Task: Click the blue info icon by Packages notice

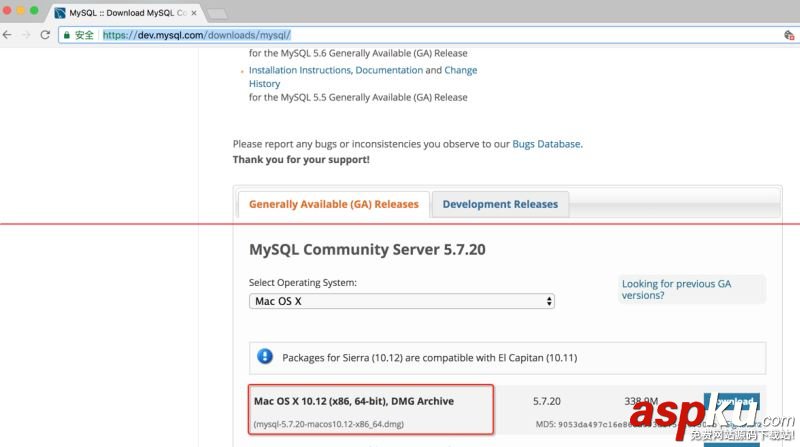Action: (265, 356)
